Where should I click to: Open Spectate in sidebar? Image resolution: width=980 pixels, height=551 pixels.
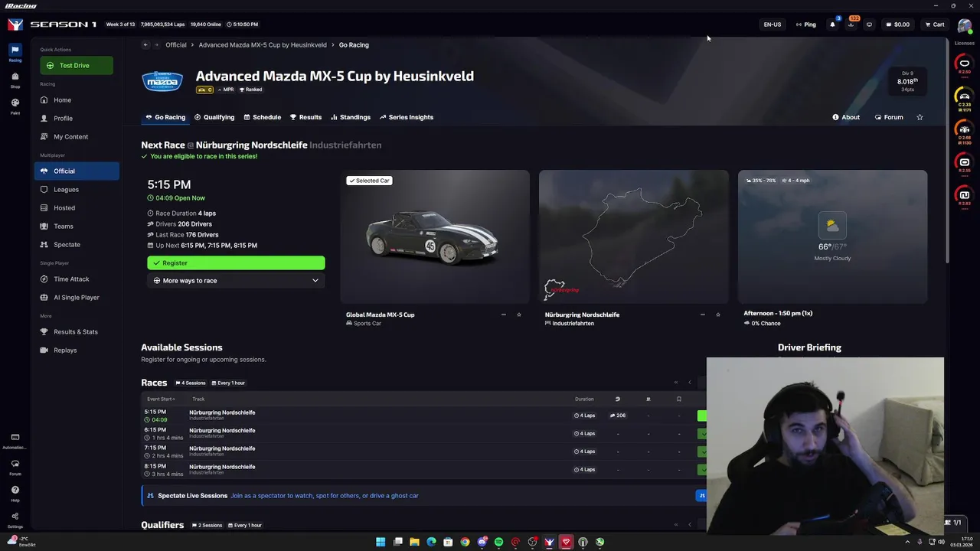coord(77,245)
